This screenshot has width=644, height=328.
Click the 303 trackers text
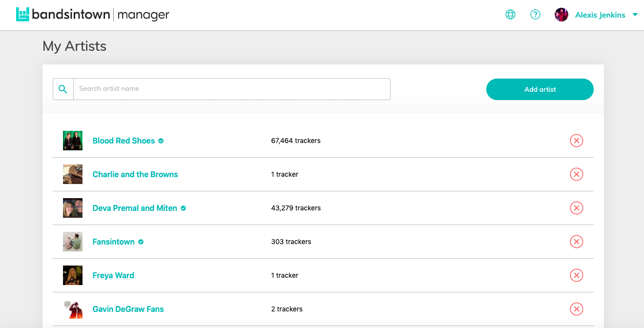coord(291,242)
